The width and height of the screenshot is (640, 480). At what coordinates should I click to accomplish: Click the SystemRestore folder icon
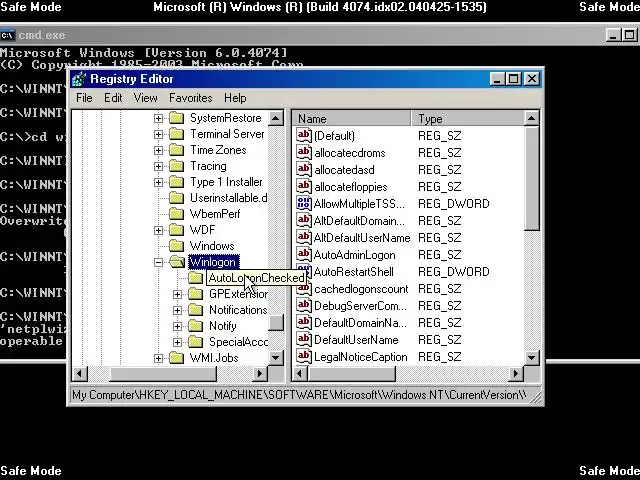pos(176,118)
